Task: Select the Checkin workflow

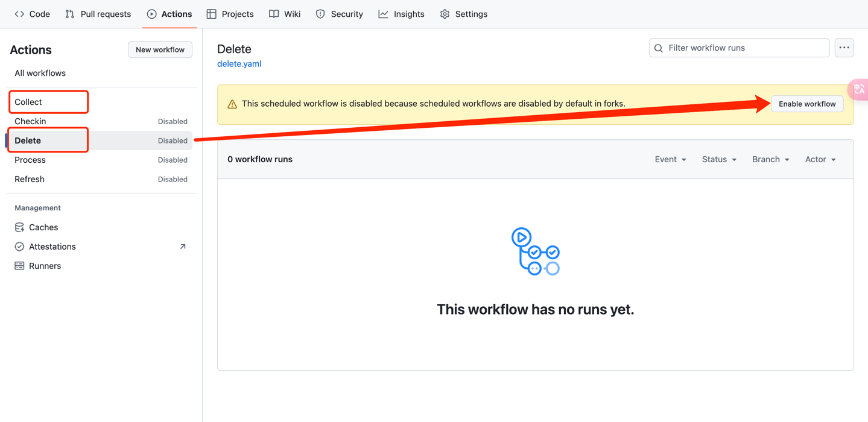Action: click(100, 121)
